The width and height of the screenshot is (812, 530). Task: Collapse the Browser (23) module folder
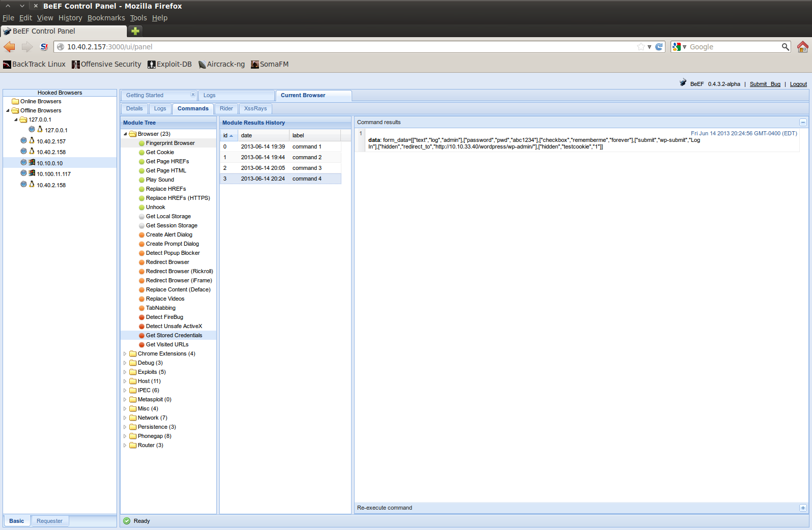(x=125, y=134)
